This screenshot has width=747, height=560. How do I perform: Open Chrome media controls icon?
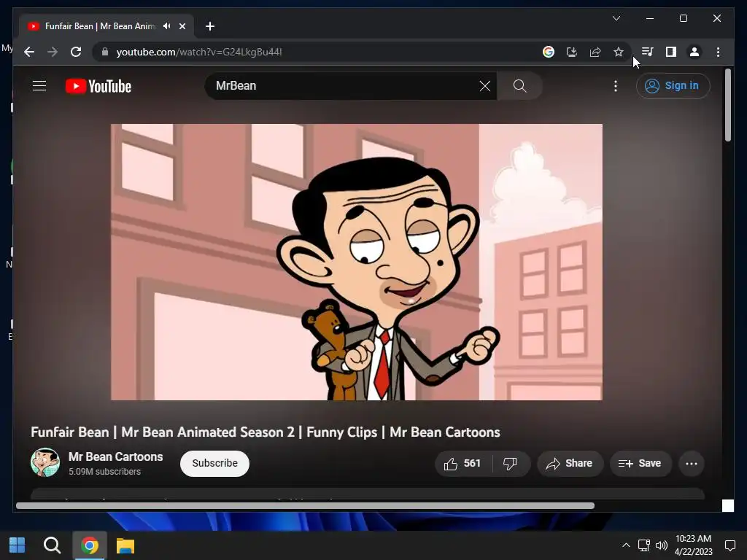click(x=648, y=52)
